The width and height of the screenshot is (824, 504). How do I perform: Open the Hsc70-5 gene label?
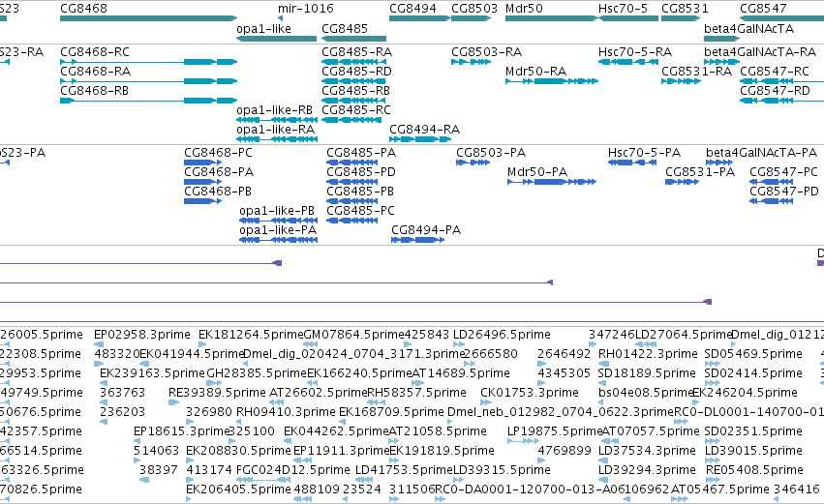click(623, 9)
